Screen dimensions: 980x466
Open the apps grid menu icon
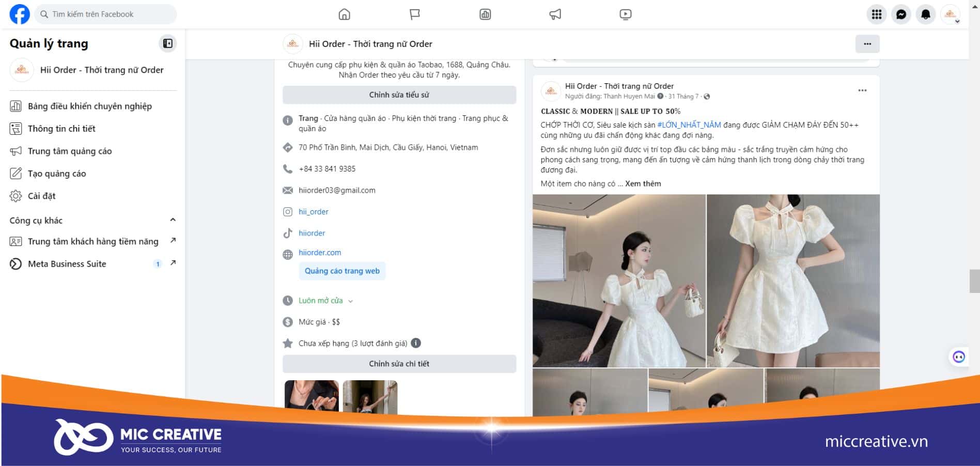click(x=877, y=14)
